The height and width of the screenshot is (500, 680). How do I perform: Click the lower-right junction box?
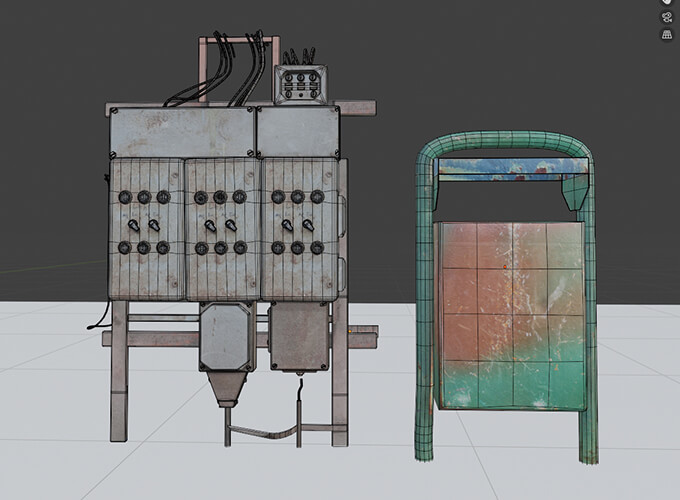(x=298, y=336)
